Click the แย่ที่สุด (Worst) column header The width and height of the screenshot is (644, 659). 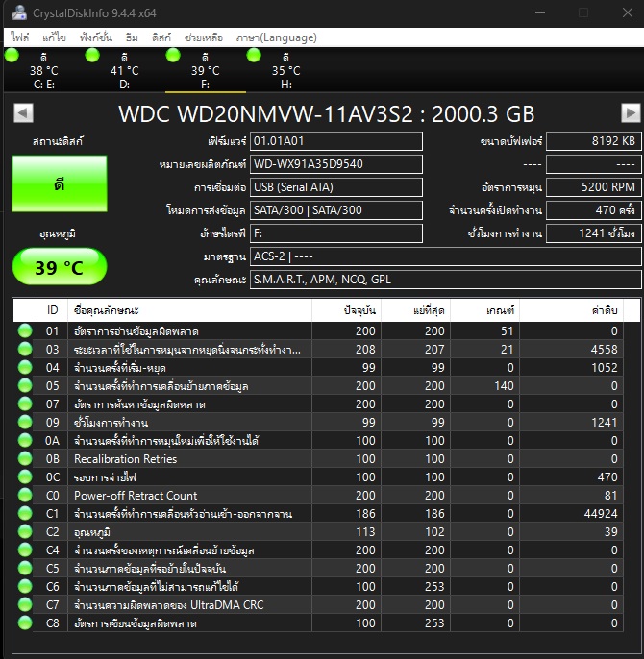[x=416, y=310]
